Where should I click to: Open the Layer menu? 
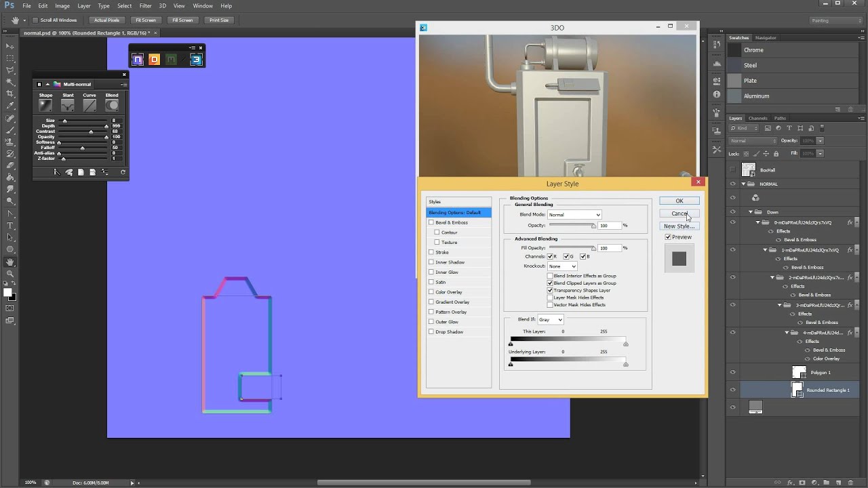(x=83, y=5)
